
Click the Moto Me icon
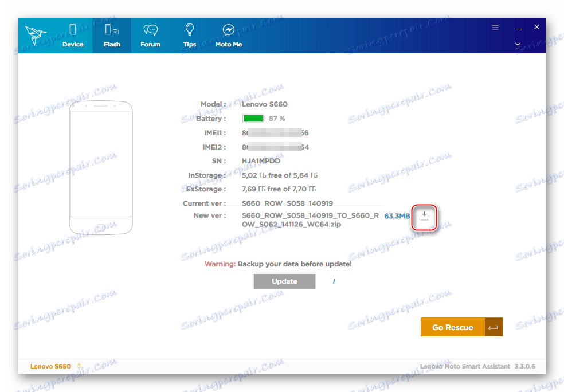[x=228, y=29]
